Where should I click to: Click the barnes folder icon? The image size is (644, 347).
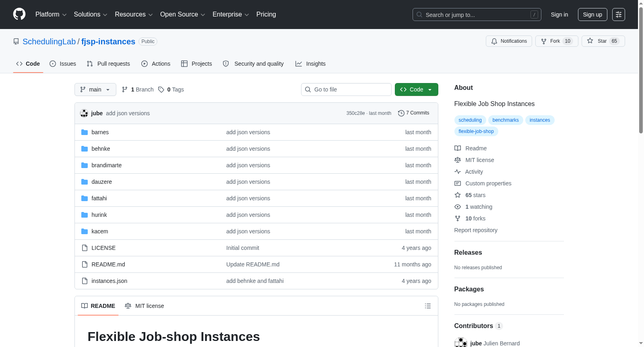(x=85, y=132)
